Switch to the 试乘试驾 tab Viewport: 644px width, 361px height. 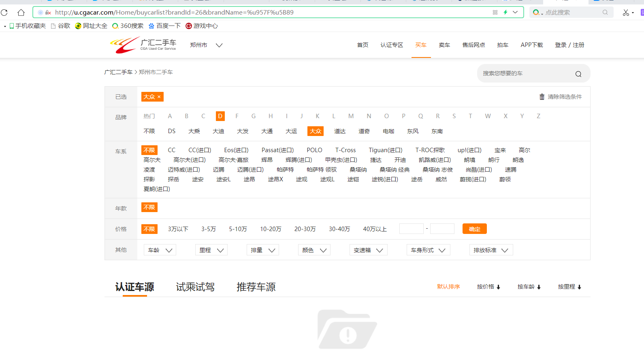pyautogui.click(x=195, y=287)
